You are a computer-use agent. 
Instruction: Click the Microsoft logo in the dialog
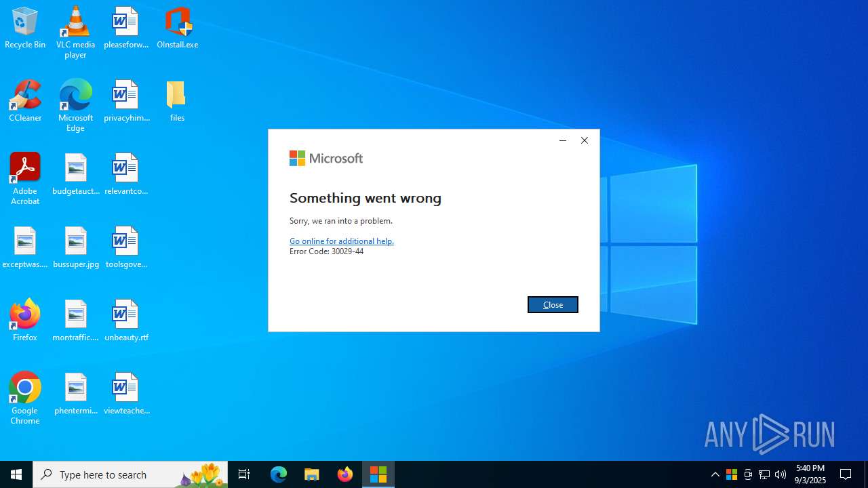(326, 158)
